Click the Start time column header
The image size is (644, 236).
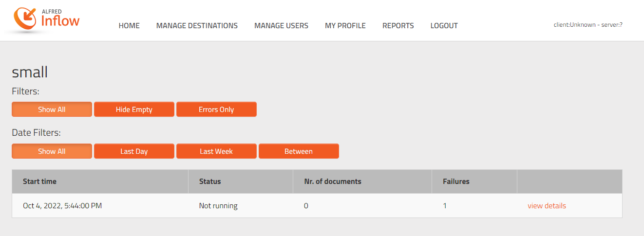(39, 182)
